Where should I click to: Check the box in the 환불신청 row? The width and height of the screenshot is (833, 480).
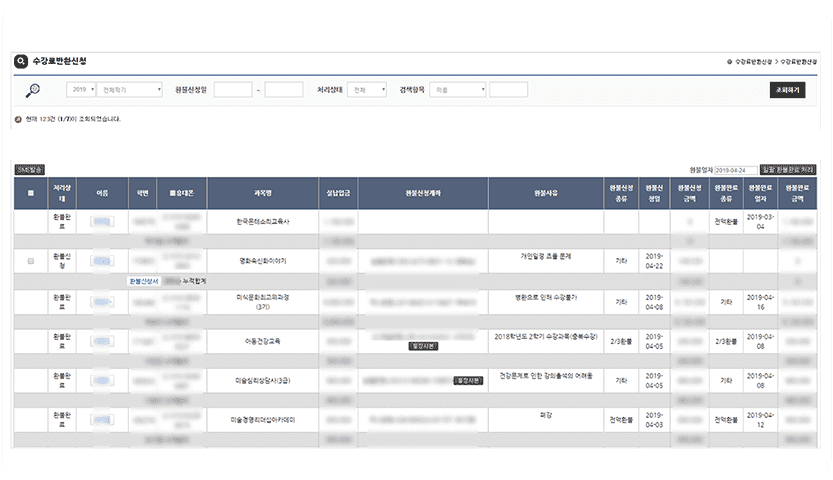click(x=31, y=261)
